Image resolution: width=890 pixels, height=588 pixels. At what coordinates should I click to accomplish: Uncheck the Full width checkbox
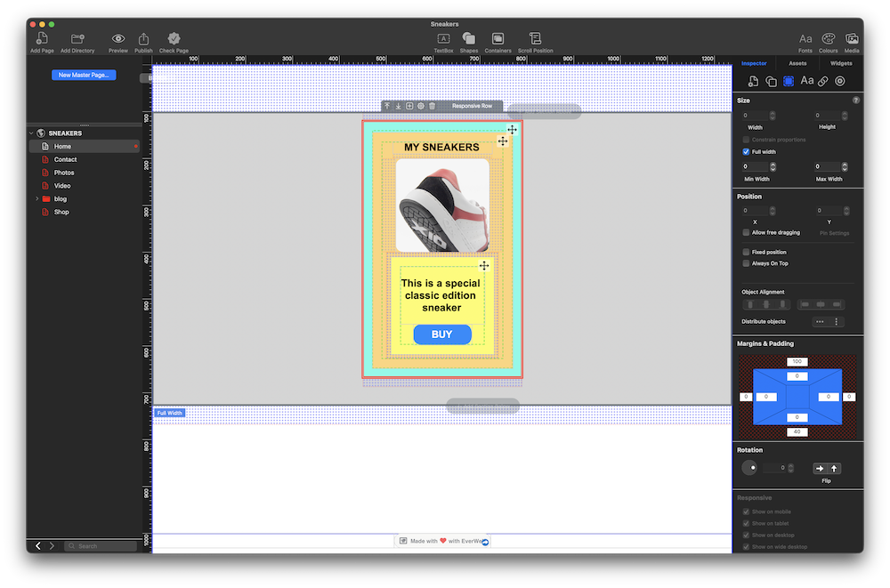745,151
